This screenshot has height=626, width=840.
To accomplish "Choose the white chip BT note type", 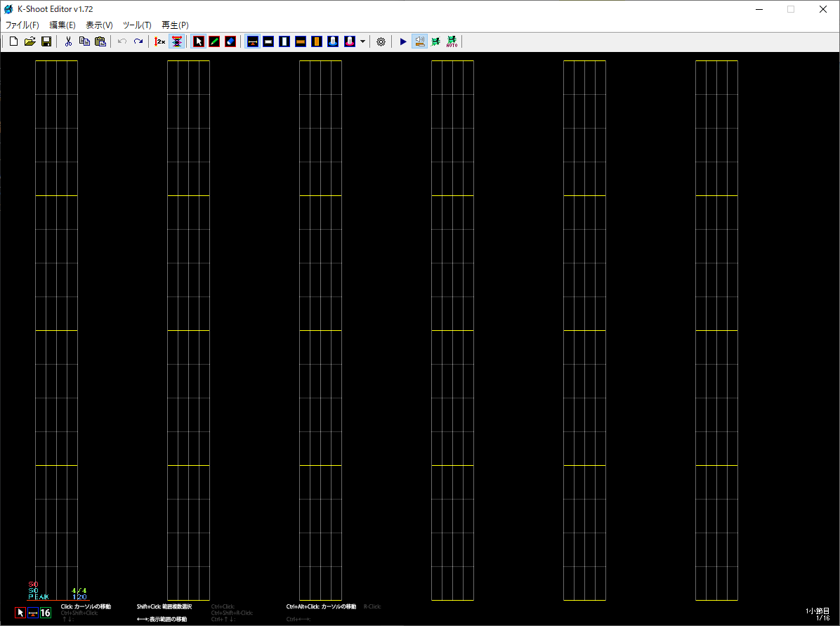I will [x=268, y=41].
